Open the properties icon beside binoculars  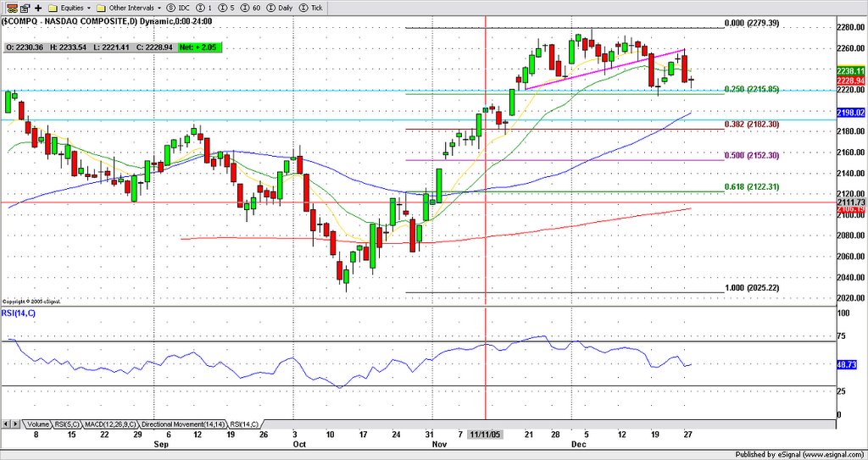click(25, 8)
